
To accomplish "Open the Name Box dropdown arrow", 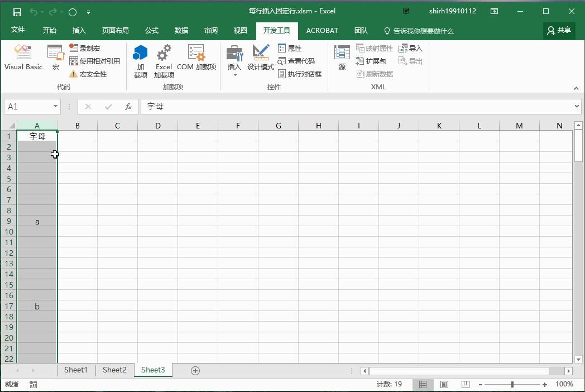I will (55, 107).
